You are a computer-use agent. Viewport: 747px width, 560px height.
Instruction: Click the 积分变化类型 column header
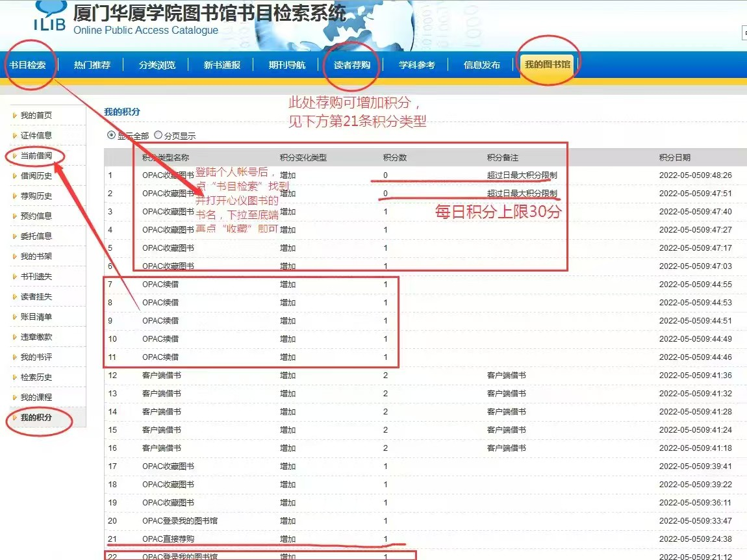(303, 157)
